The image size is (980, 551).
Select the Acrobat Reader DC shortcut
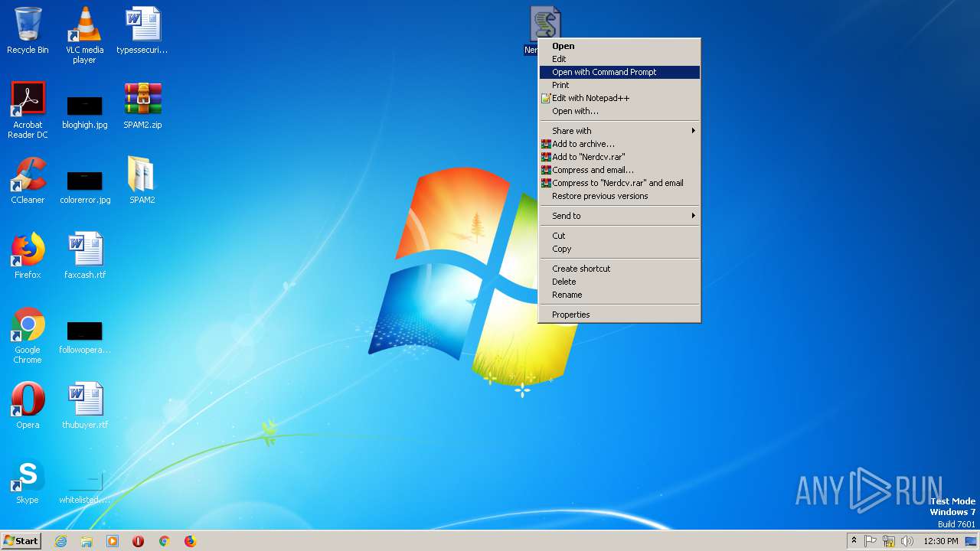tap(28, 110)
